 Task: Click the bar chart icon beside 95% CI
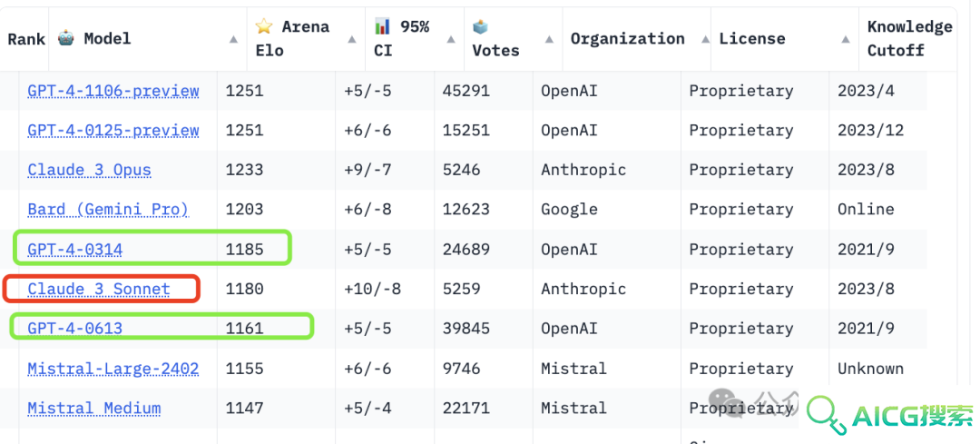383,26
